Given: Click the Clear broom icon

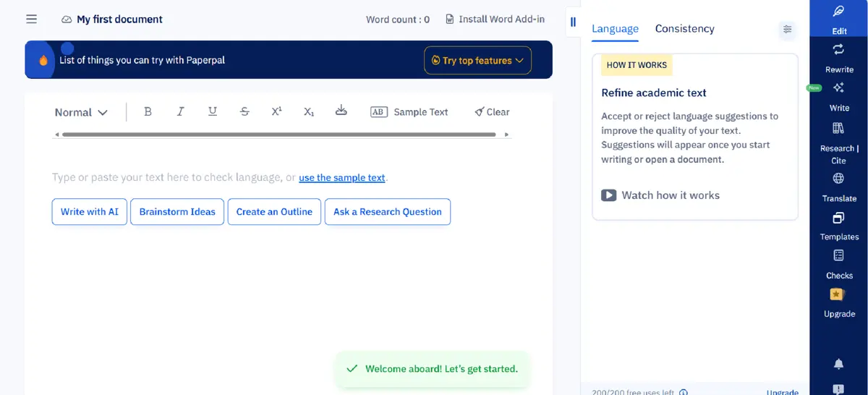Looking at the screenshot, I should [x=479, y=111].
